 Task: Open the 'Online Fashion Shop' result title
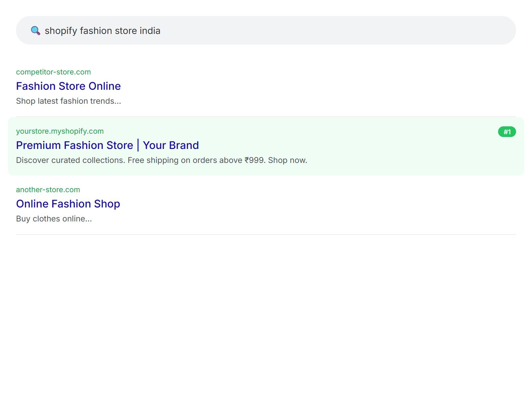tap(68, 204)
